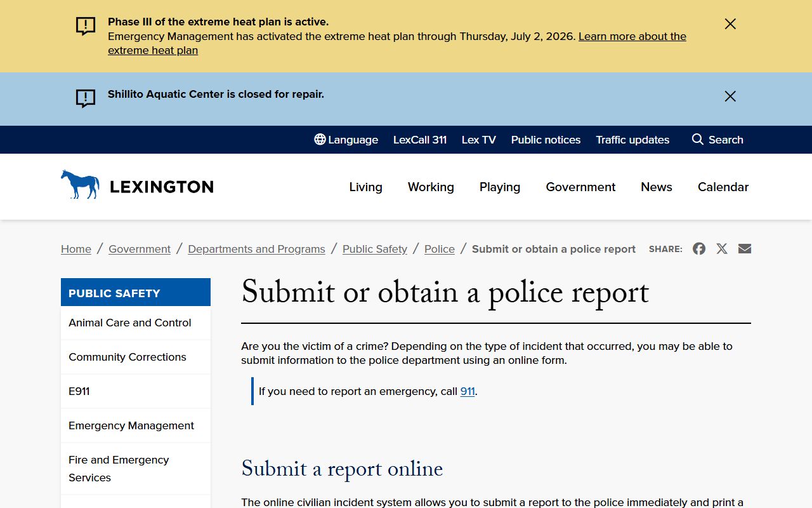Click the 911 phone link
Screen dimensions: 812x508
coord(468,391)
